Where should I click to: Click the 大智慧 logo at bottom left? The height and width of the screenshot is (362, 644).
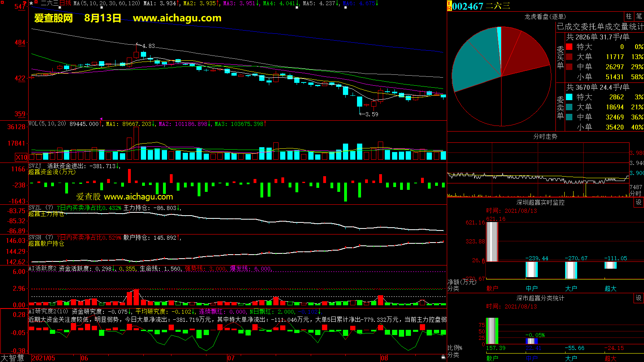tap(13, 358)
